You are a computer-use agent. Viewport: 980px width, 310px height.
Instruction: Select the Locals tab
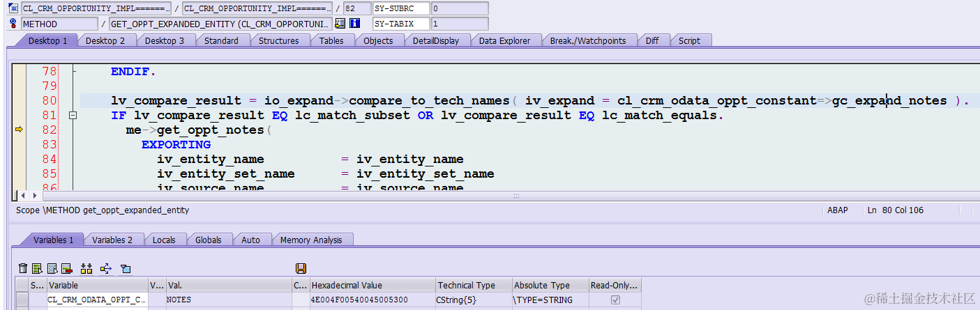point(164,240)
